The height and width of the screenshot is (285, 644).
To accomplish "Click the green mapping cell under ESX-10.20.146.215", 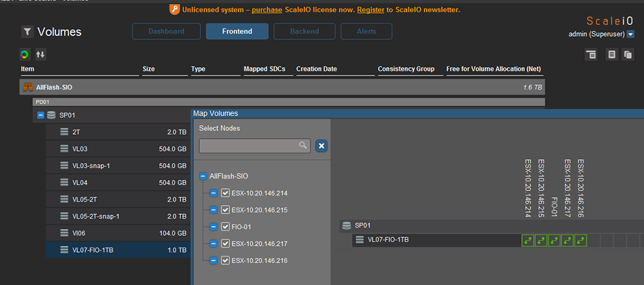I will point(541,241).
